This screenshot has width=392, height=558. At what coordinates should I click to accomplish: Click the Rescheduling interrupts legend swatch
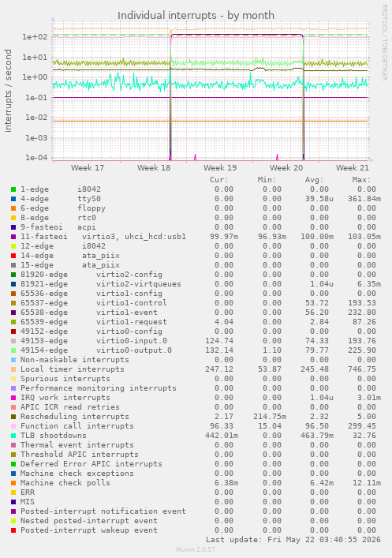tap(13, 417)
